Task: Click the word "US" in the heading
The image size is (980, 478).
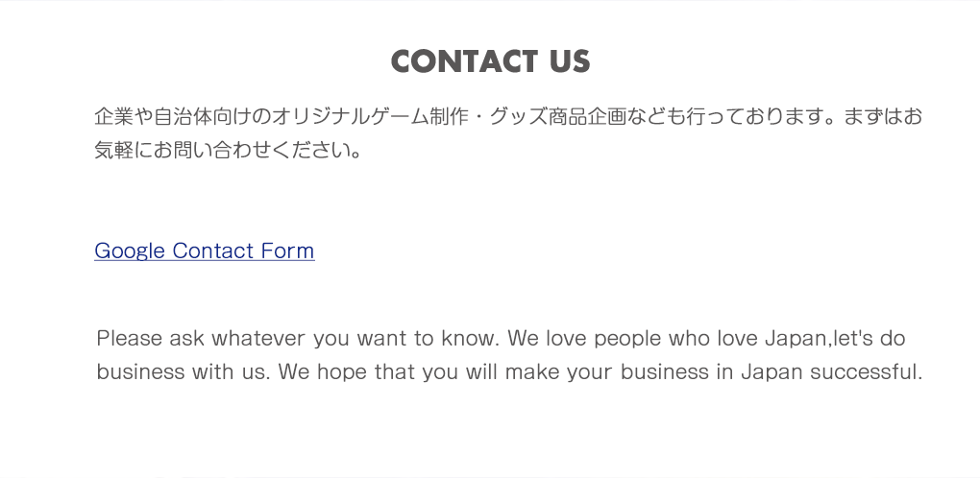Action: click(570, 61)
